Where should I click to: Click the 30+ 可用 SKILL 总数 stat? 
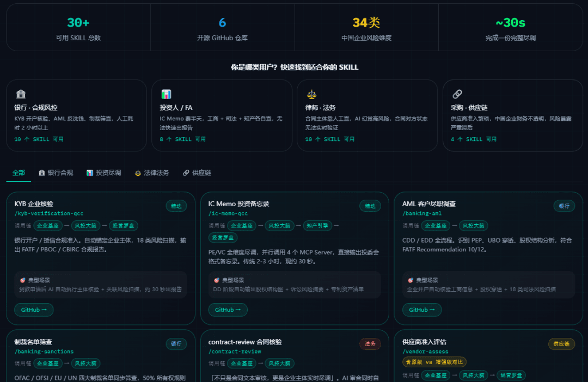pyautogui.click(x=78, y=27)
